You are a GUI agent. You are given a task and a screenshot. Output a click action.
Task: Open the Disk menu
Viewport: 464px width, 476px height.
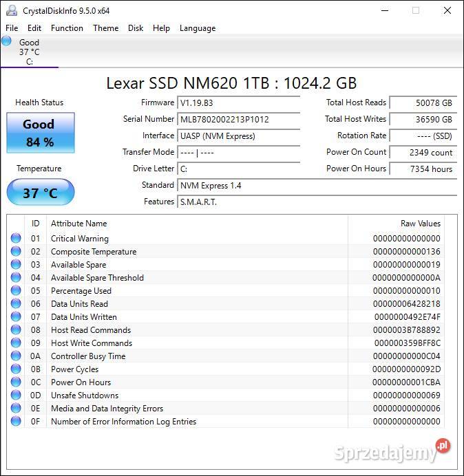pos(136,28)
